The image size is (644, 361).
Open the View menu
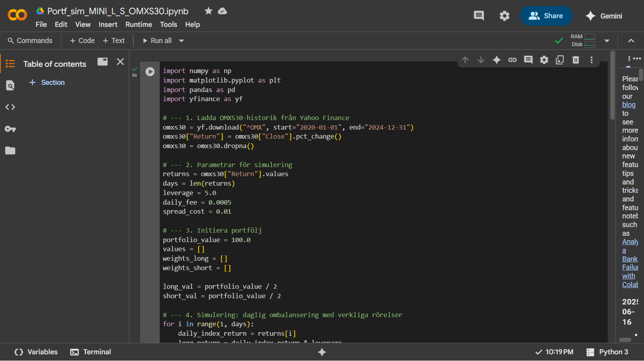tap(83, 24)
